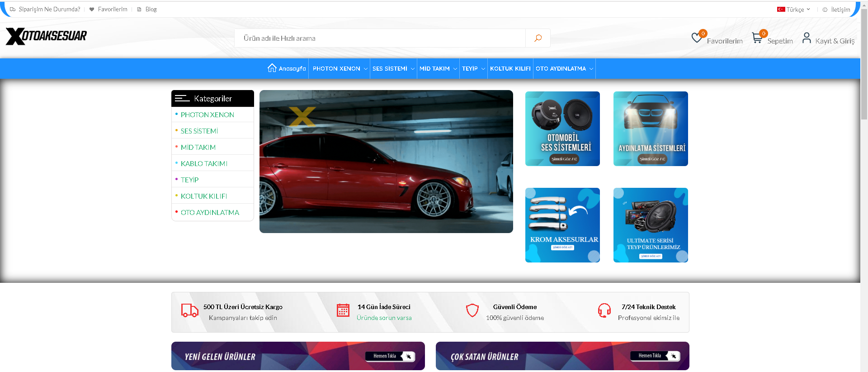
Task: Click the order tracking icon in top bar
Action: pos(13,9)
